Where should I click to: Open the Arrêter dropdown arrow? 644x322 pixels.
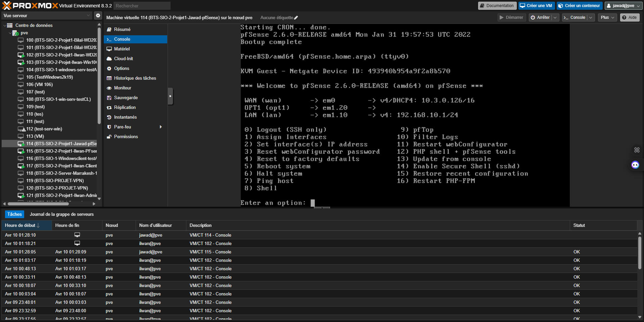point(555,17)
